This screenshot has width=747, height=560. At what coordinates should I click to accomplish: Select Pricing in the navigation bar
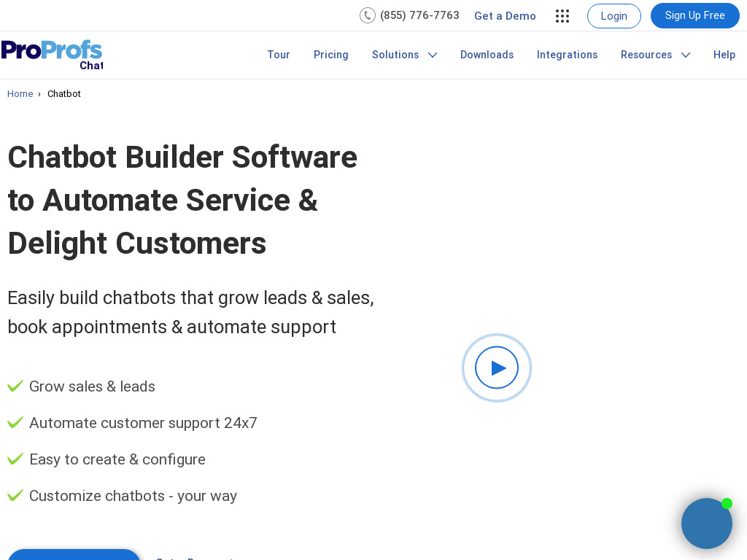pyautogui.click(x=330, y=55)
